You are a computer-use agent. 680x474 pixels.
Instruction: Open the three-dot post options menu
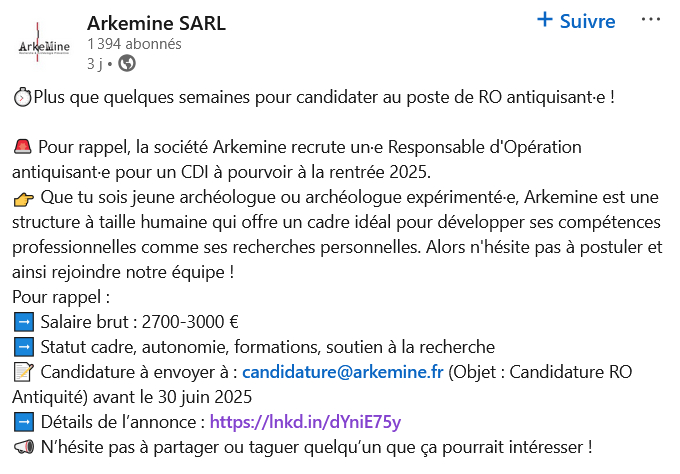(x=651, y=19)
